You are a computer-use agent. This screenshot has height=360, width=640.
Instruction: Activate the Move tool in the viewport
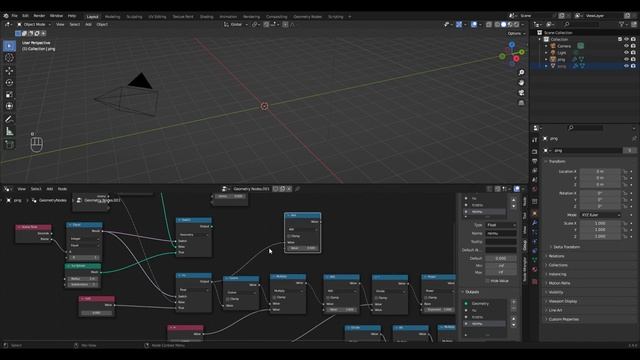(9, 71)
